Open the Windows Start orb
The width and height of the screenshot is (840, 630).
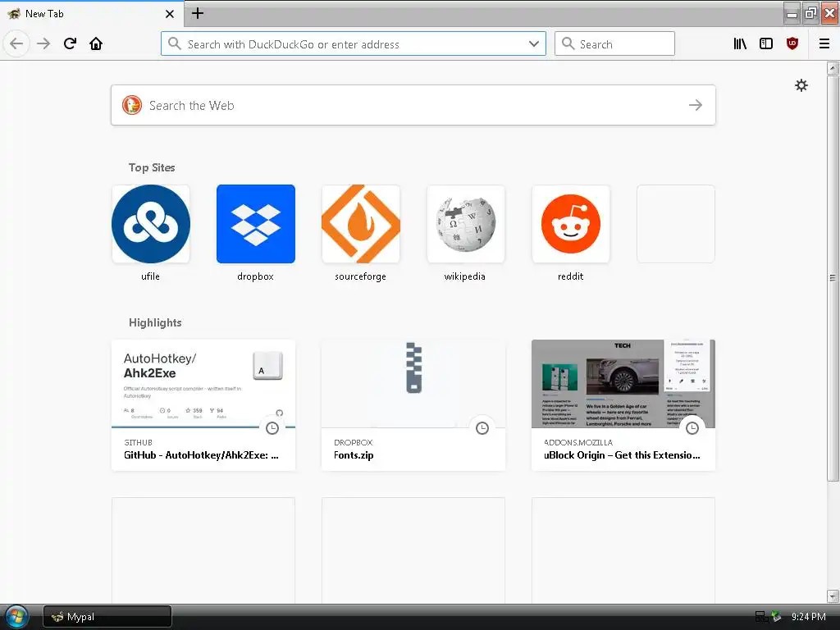[x=16, y=617]
